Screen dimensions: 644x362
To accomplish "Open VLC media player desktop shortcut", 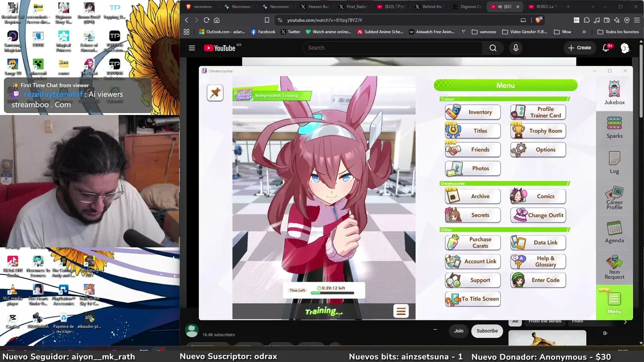I will tap(13, 295).
